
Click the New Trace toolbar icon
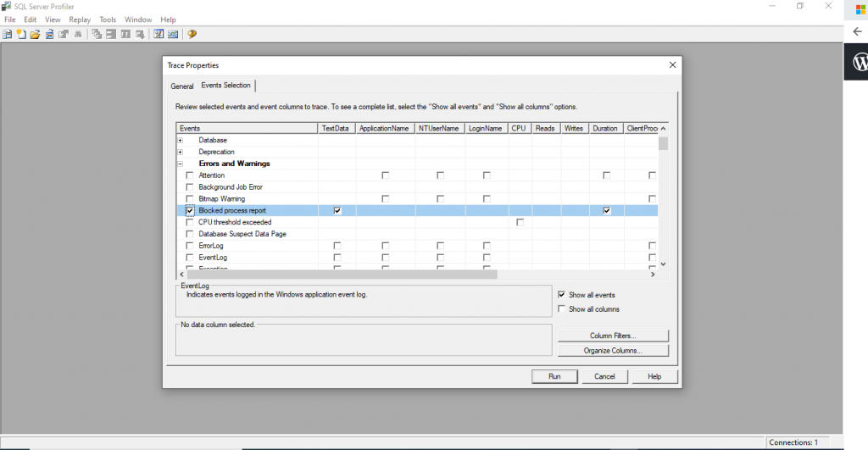pos(7,34)
